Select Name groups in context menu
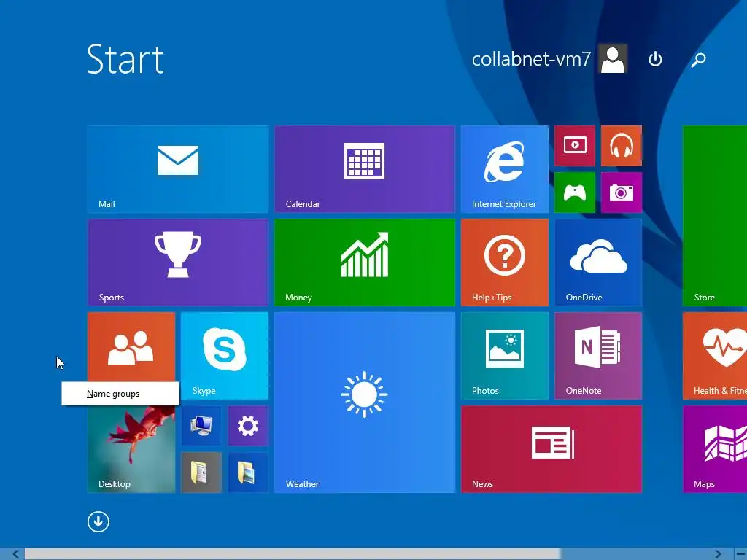Viewport: 747px width, 560px height. (120, 394)
